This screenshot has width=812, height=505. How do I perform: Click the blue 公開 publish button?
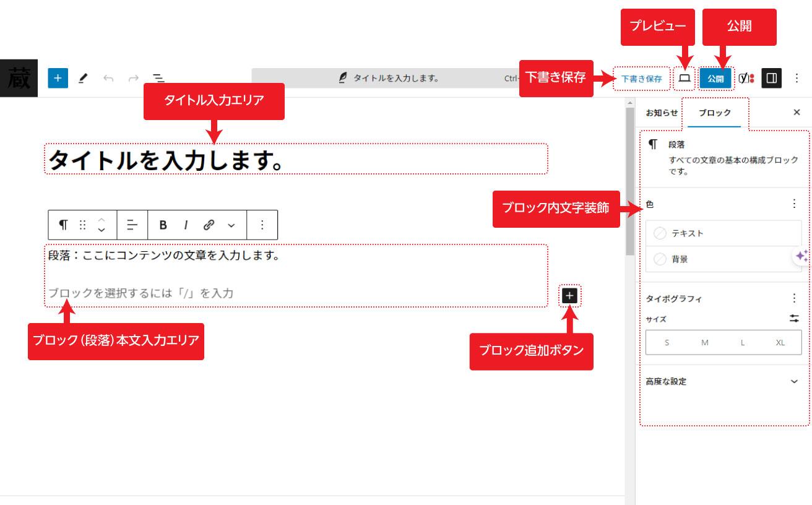click(x=715, y=78)
